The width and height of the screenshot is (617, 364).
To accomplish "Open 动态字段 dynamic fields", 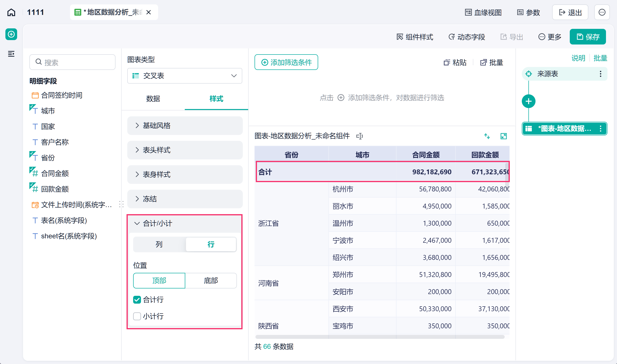I will point(467,37).
